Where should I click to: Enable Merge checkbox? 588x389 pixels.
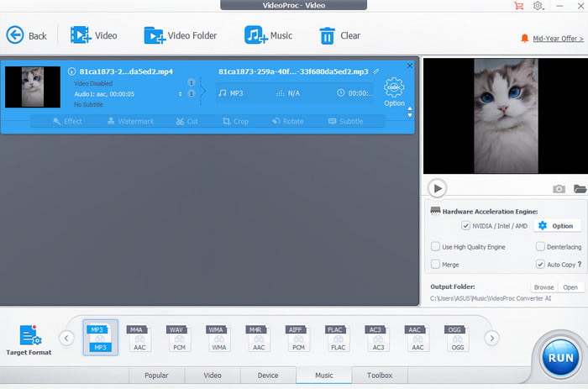(435, 264)
